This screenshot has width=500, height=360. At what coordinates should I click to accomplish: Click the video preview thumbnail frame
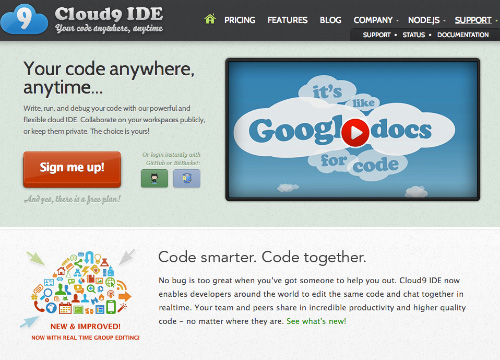[353, 129]
